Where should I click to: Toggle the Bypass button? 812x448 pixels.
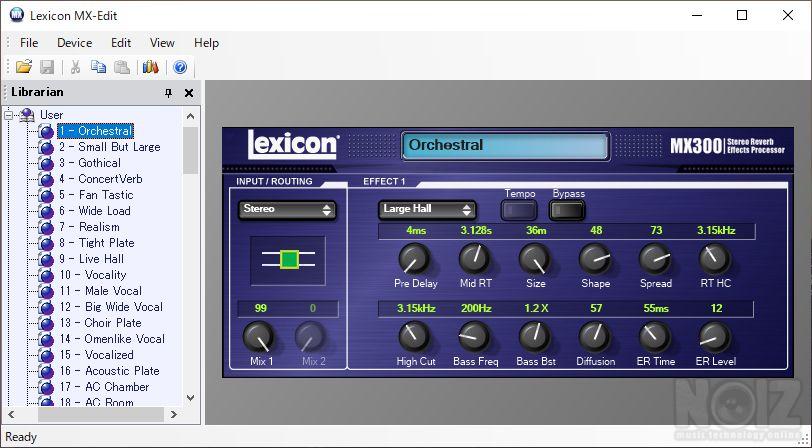(x=567, y=210)
